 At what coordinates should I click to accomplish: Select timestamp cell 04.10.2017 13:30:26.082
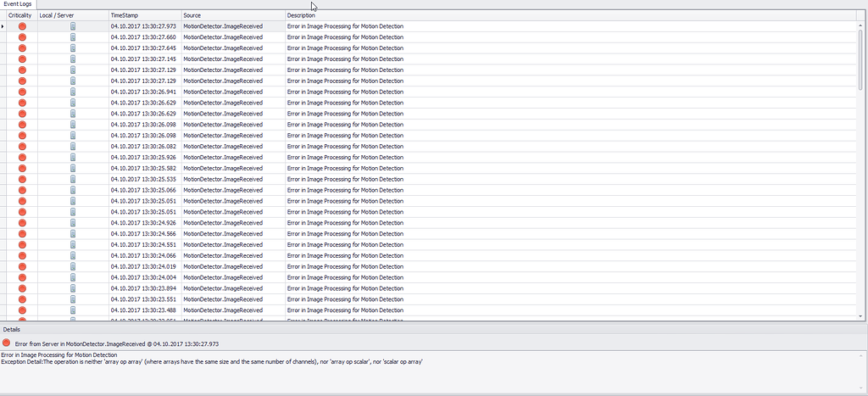[x=143, y=146]
